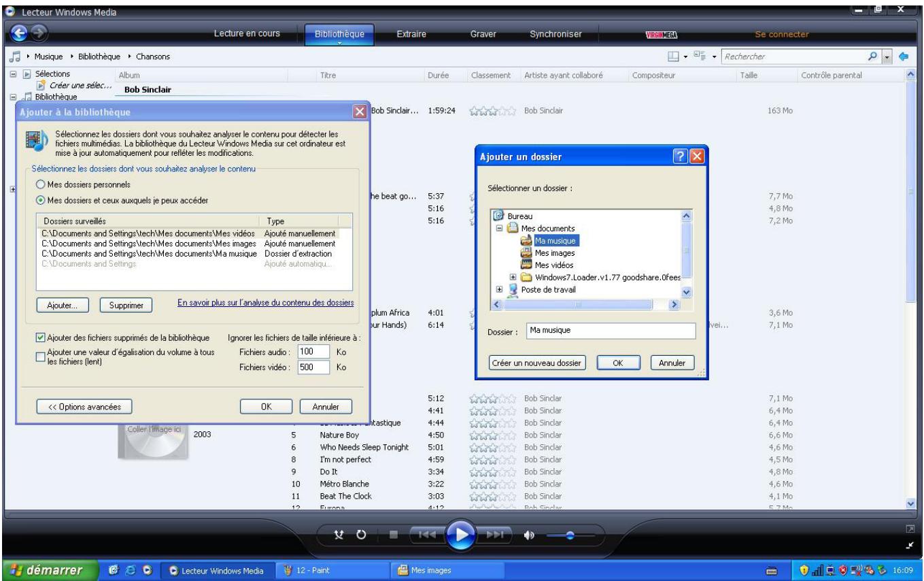Image resolution: width=924 pixels, height=581 pixels.
Task: Click the Fichiers vidéo size field
Action: click(313, 367)
